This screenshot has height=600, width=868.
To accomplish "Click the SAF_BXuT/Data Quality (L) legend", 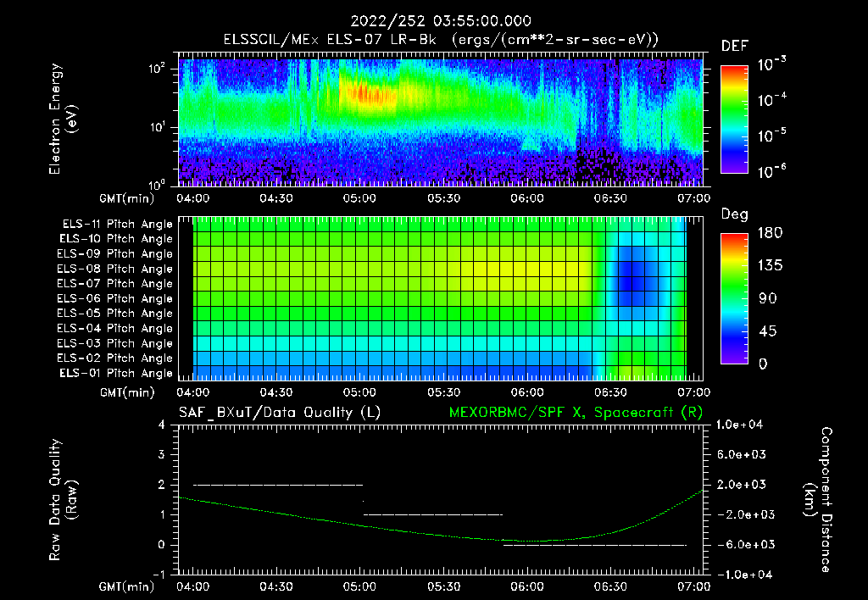I will click(280, 413).
